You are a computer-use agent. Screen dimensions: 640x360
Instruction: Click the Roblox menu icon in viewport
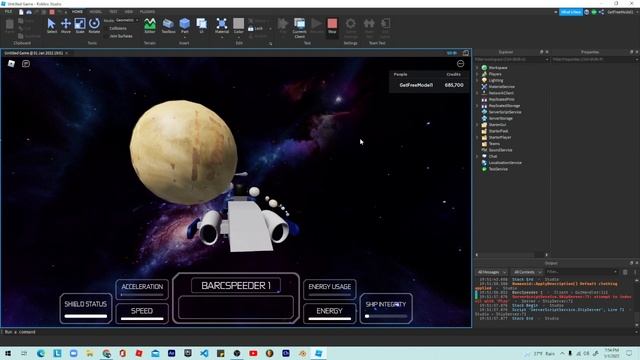(x=11, y=63)
